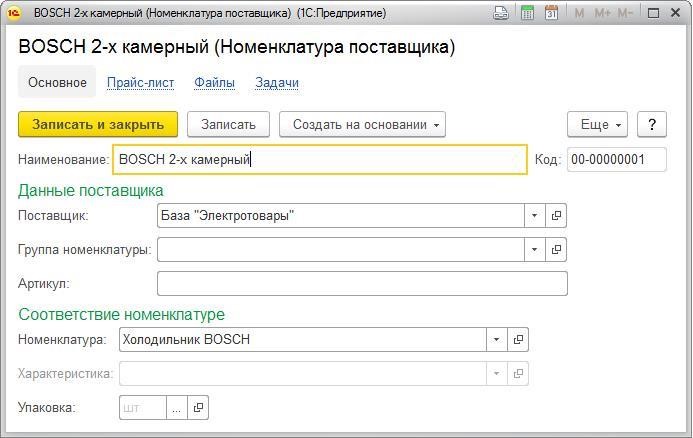
Task: Open the calculator icon in title bar
Action: (527, 13)
